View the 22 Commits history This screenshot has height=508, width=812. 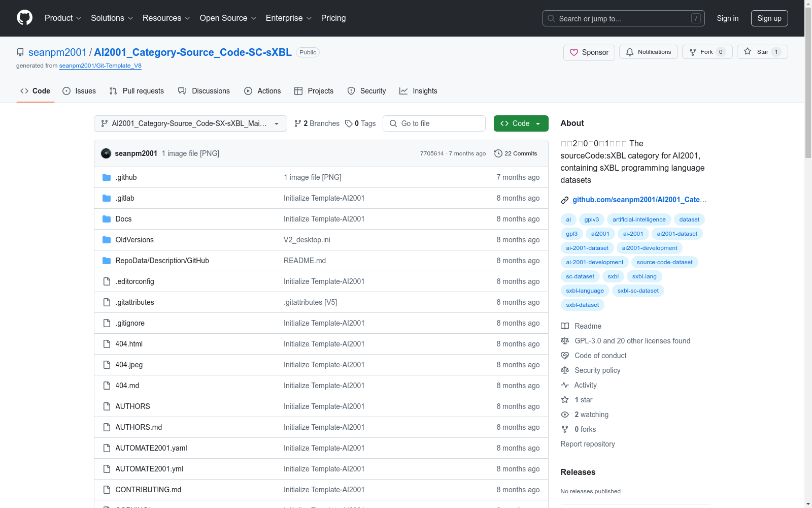tap(516, 153)
